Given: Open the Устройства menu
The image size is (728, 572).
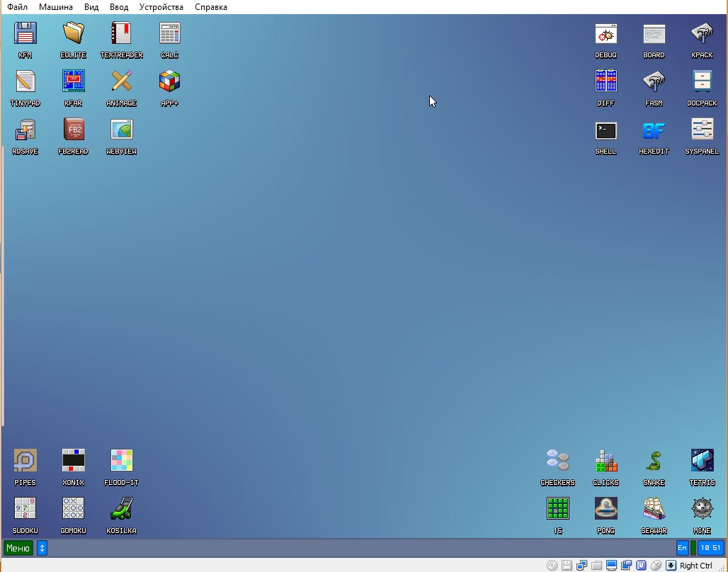Looking at the screenshot, I should [161, 7].
